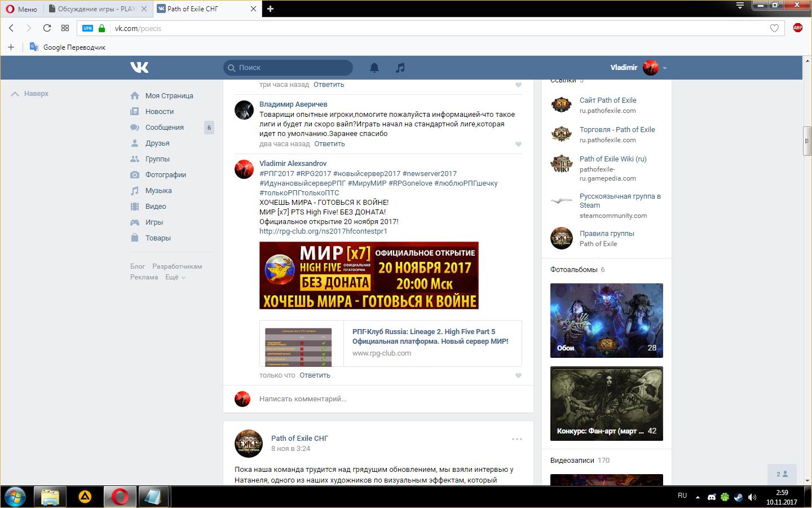The image size is (812, 508).
Task: Reply to Vladimir Alexsandrov's comment with Ответить
Action: click(315, 375)
